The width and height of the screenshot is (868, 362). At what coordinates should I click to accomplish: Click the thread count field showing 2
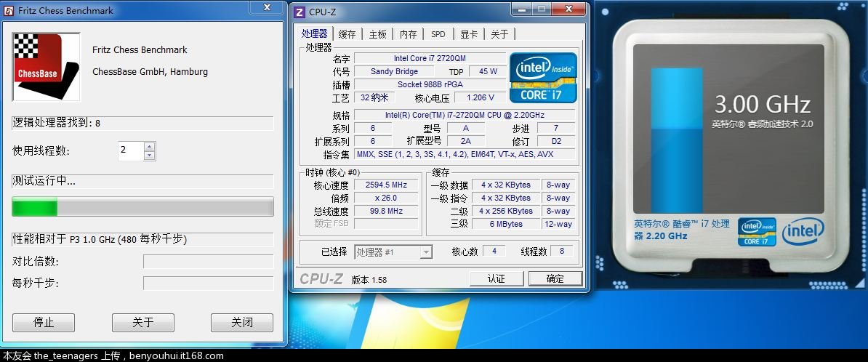[x=131, y=150]
